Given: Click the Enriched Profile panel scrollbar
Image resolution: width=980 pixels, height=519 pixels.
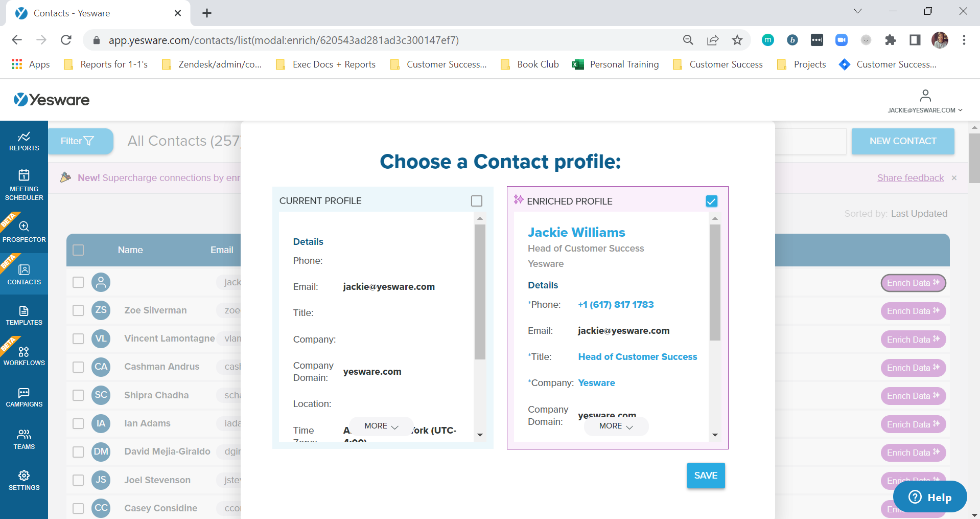Looking at the screenshot, I should 715,282.
